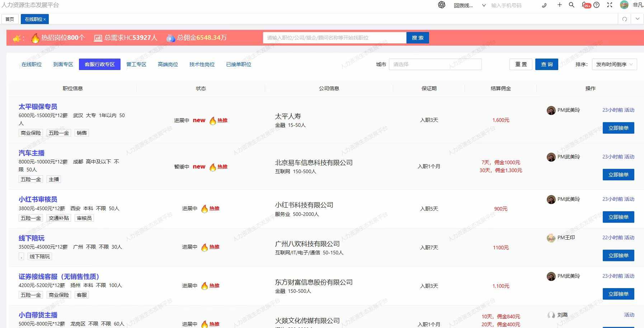The width and height of the screenshot is (644, 328).
Task: Click the phone dial handset icon
Action: point(544,5)
